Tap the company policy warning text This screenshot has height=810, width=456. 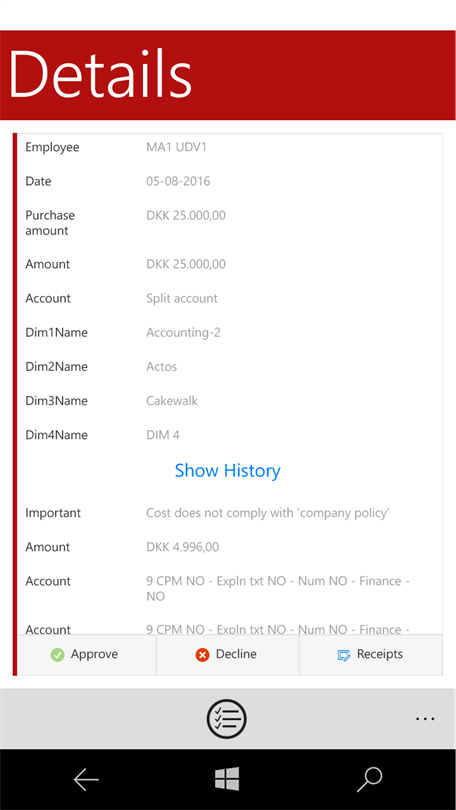click(x=268, y=513)
